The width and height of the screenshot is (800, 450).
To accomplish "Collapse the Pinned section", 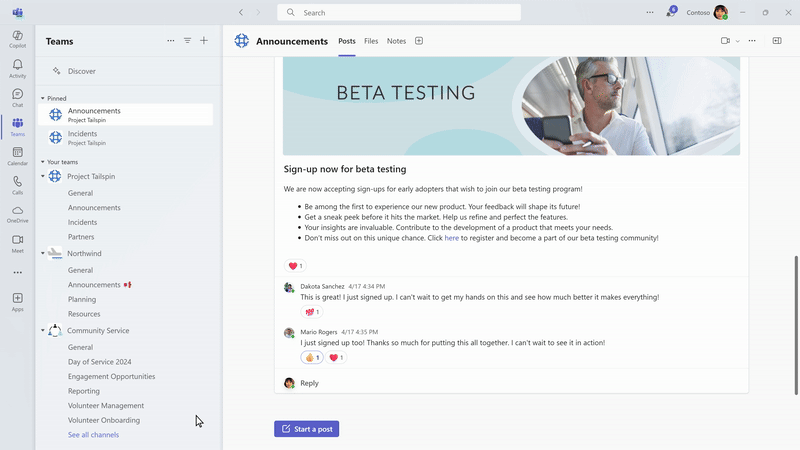I will 43,98.
